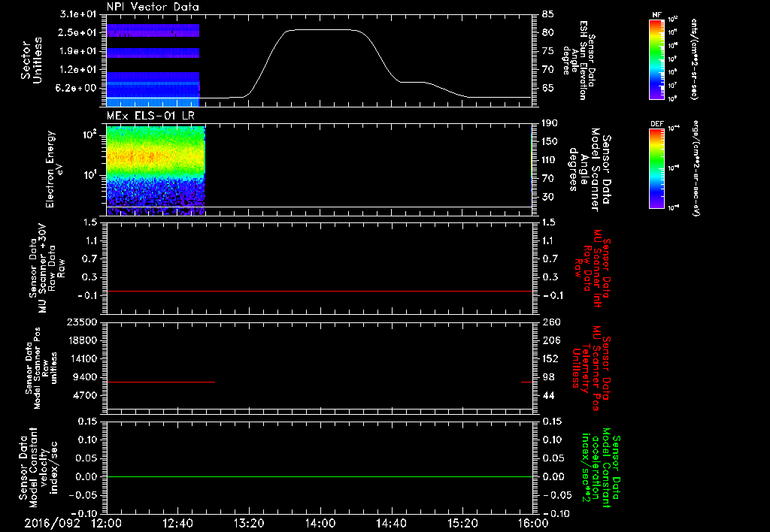The height and width of the screenshot is (532, 770).
Task: Click the DEF color bar legend
Action: click(x=656, y=168)
